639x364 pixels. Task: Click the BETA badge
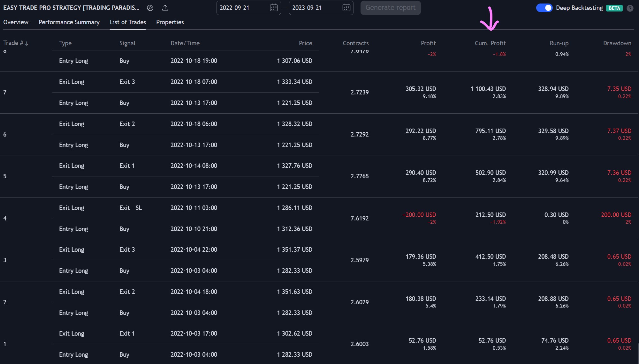[x=614, y=8]
